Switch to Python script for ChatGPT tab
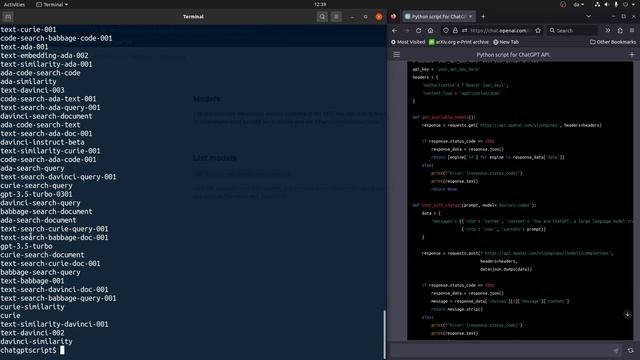Image resolution: width=640 pixels, height=360 pixels. (x=439, y=17)
